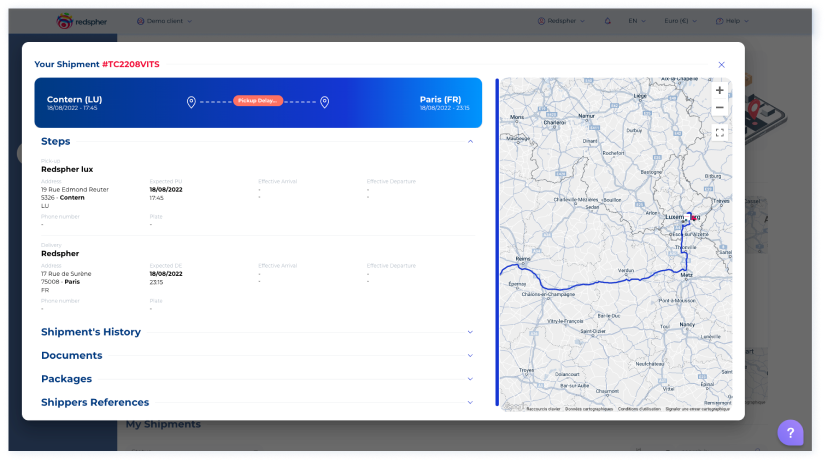The image size is (826, 461).
Task: Click the 19 Rue Edmond Reuter address
Action: (x=75, y=190)
